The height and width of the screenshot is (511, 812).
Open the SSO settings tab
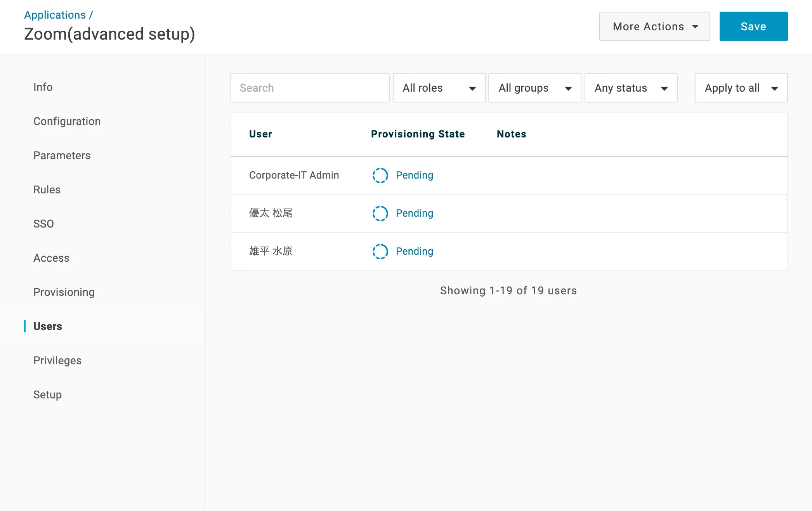pos(43,224)
